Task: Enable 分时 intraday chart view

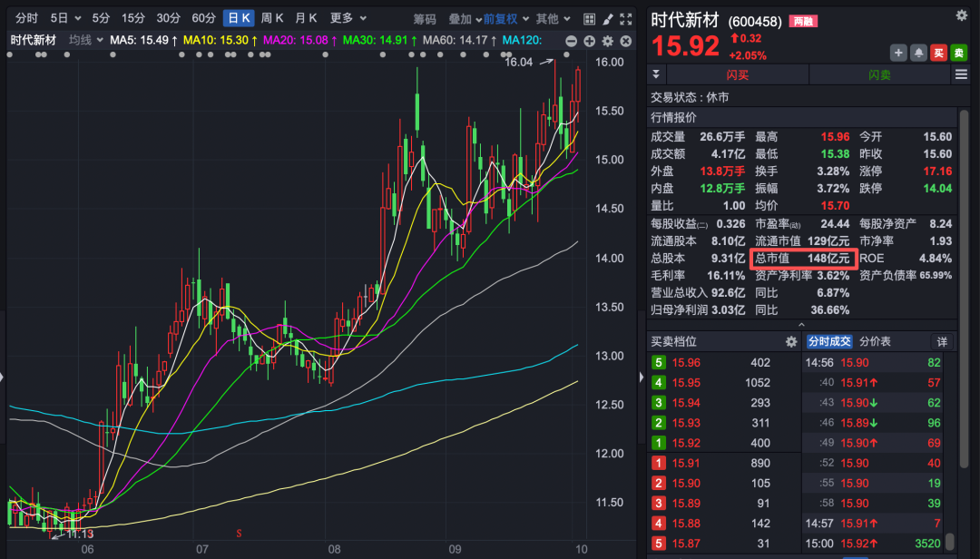Action: click(x=24, y=17)
